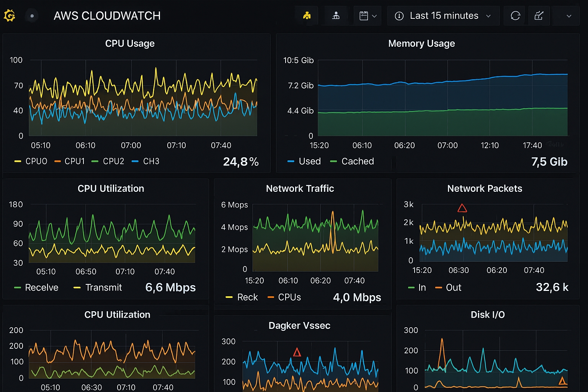Open the calendar icon dropdown
Viewport: 588px width, 392px height.
[367, 16]
